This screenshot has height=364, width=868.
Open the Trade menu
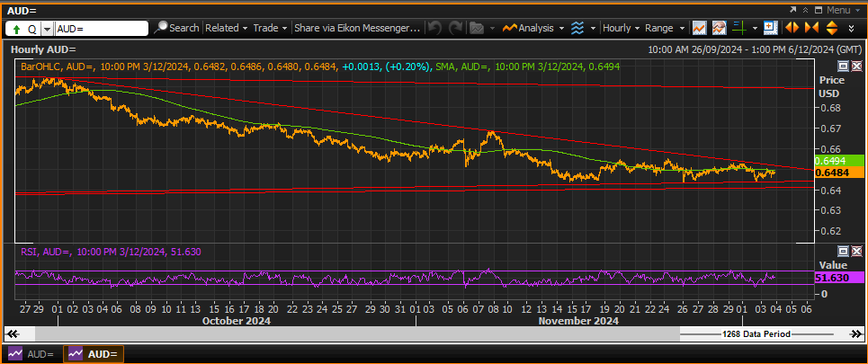(270, 28)
